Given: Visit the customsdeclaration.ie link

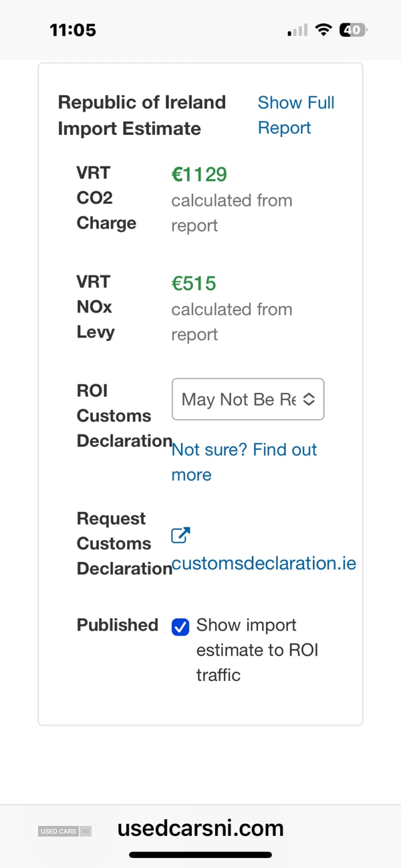Looking at the screenshot, I should tap(263, 563).
